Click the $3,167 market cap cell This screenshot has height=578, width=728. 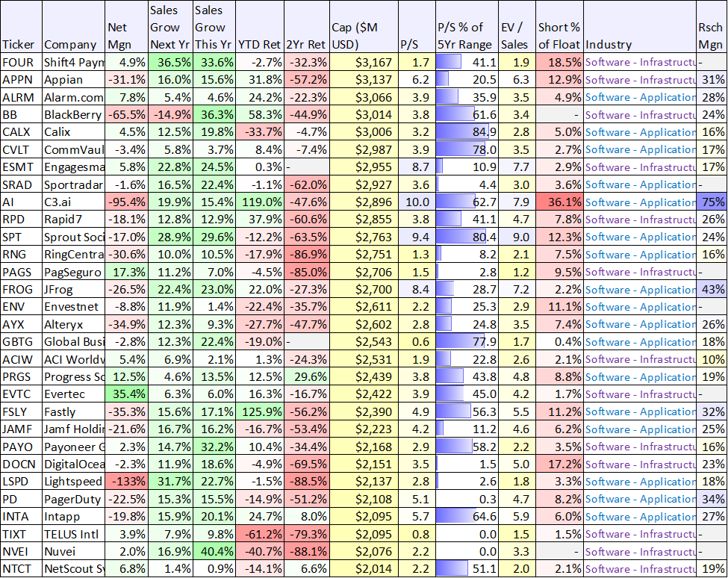[x=364, y=62]
